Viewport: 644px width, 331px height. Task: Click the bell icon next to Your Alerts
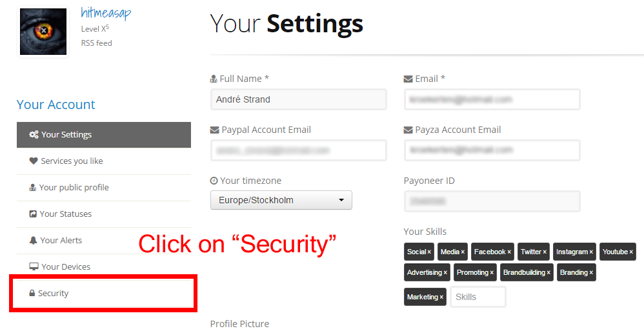pyautogui.click(x=34, y=240)
